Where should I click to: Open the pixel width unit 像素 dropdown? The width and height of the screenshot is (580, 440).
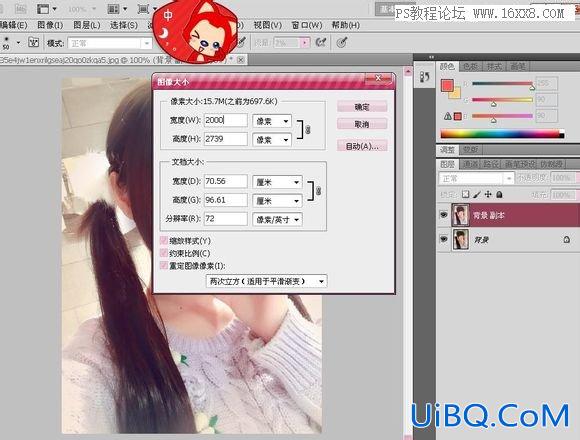(x=272, y=121)
